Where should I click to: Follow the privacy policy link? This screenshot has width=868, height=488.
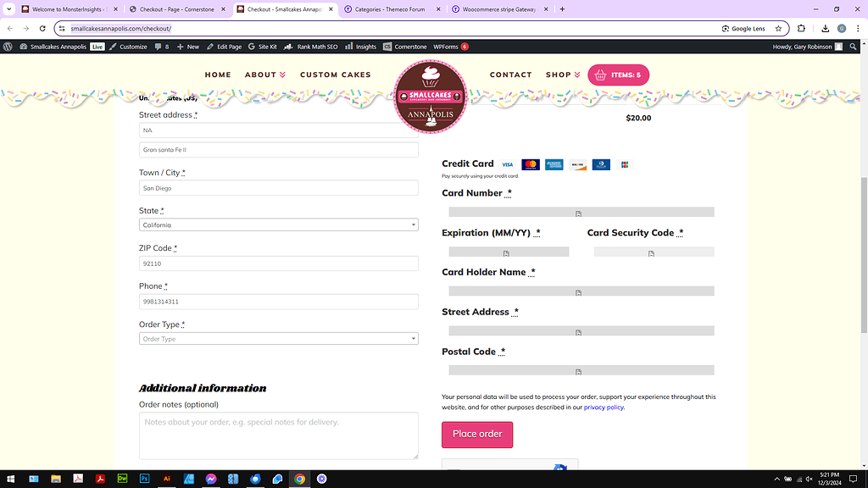pos(604,408)
